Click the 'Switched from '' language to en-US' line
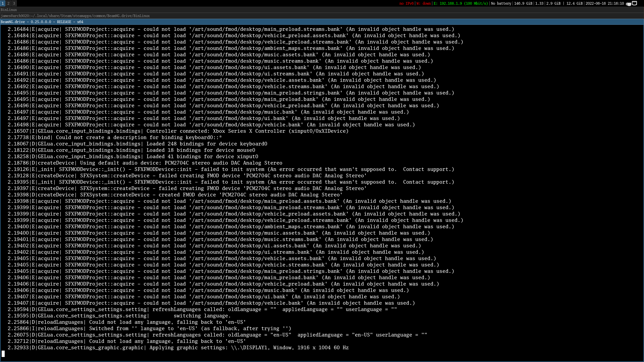Viewport: 644px width, 362px height. (x=149, y=328)
